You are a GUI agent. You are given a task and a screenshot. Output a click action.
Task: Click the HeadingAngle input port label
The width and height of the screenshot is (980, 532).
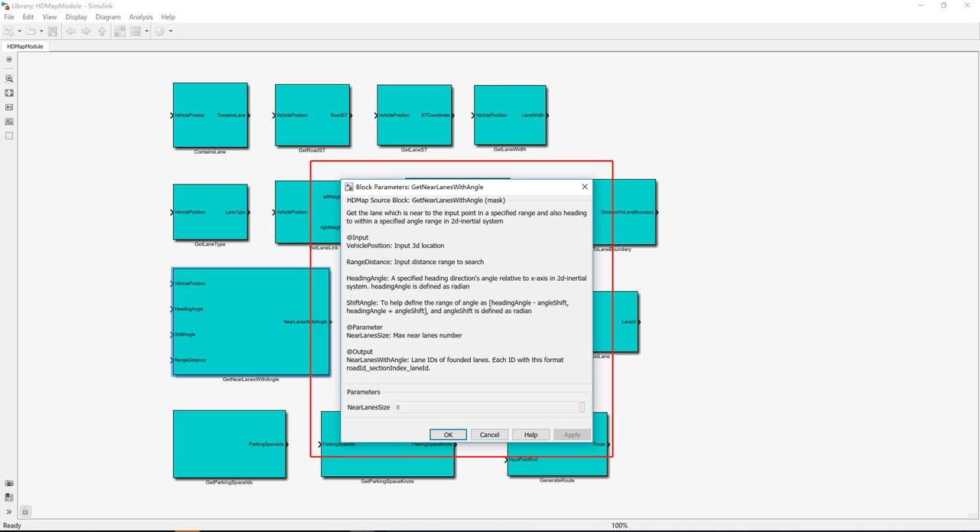click(188, 309)
